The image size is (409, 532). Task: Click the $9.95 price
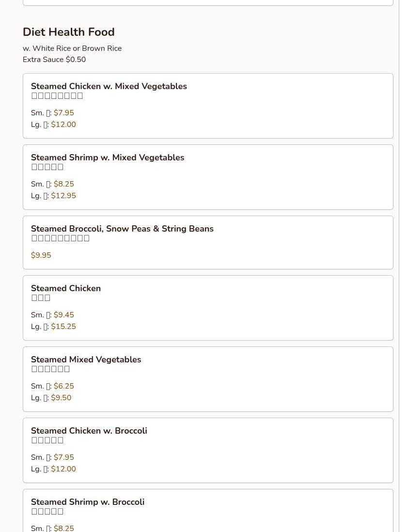41,255
